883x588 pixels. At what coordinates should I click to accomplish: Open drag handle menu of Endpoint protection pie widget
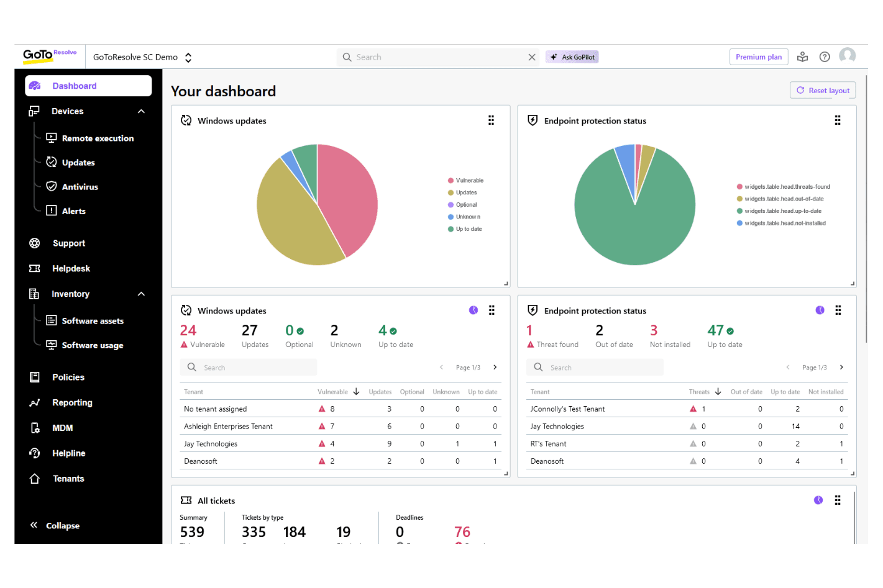click(x=838, y=120)
